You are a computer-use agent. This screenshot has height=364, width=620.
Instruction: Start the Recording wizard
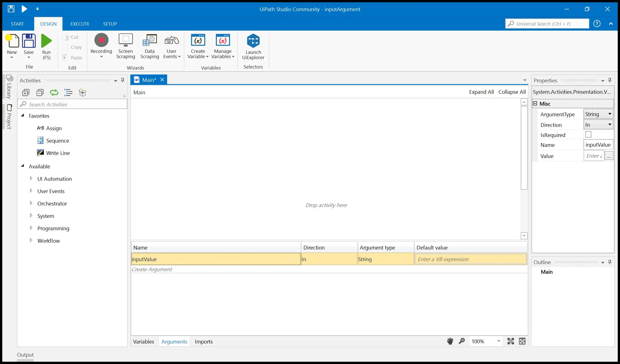pyautogui.click(x=101, y=45)
